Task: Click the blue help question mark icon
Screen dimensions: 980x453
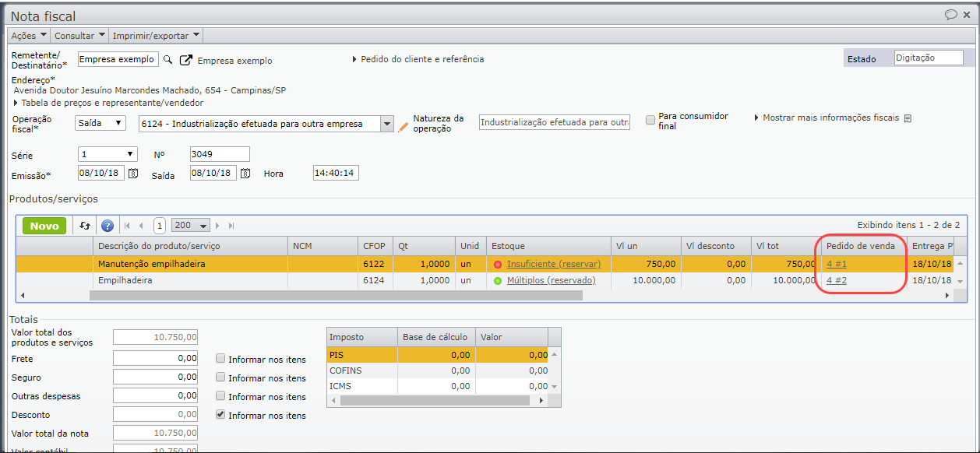Action: (108, 226)
